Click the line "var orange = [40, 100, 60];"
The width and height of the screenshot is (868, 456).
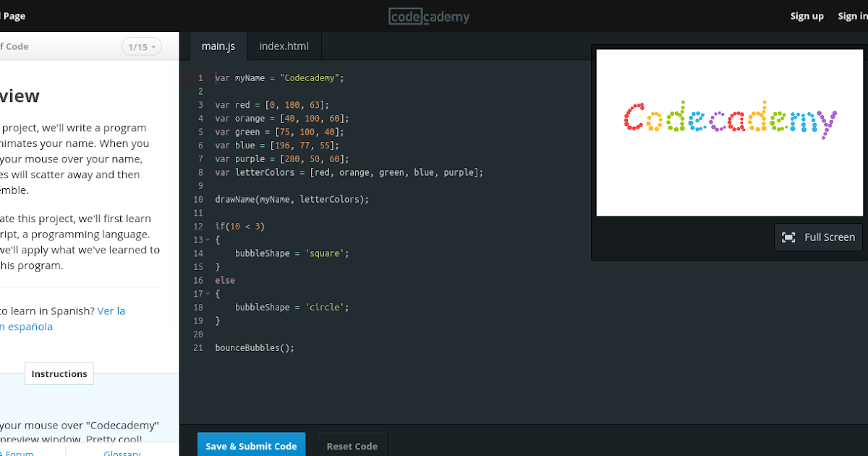(282, 118)
